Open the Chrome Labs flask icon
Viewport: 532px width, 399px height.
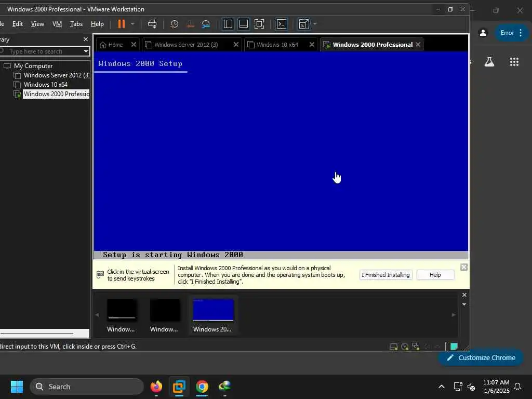coord(489,62)
